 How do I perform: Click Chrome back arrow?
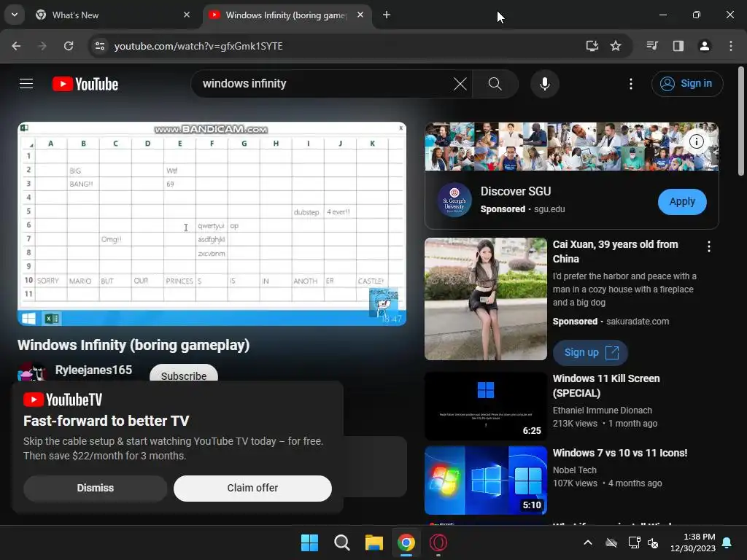point(16,46)
